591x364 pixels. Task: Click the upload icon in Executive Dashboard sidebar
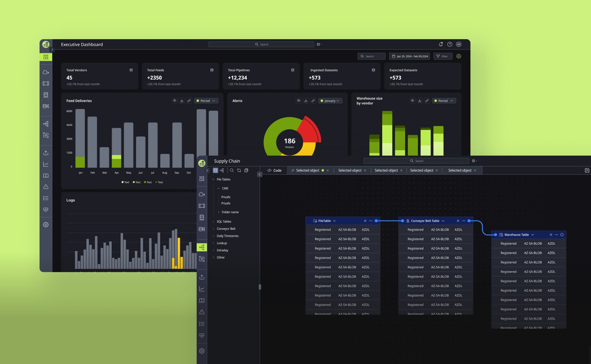(x=46, y=153)
